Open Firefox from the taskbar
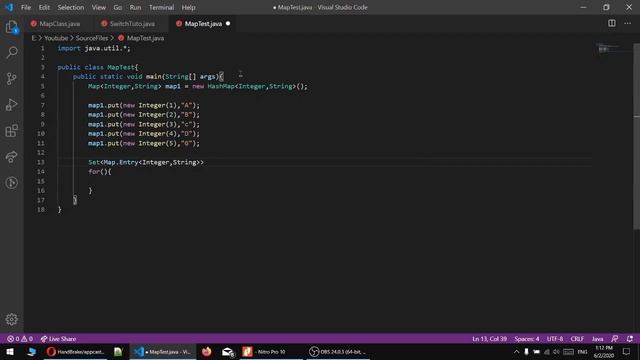The height and width of the screenshot is (360, 640). coord(207,351)
